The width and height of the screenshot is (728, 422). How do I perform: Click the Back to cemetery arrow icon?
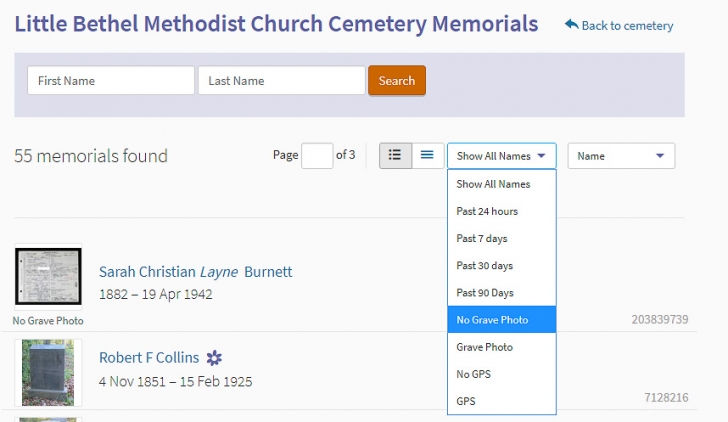click(x=571, y=24)
